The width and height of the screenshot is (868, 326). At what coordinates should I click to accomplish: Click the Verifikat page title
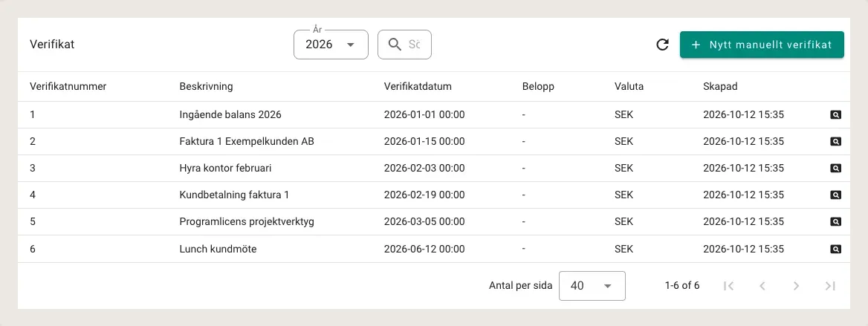[52, 45]
